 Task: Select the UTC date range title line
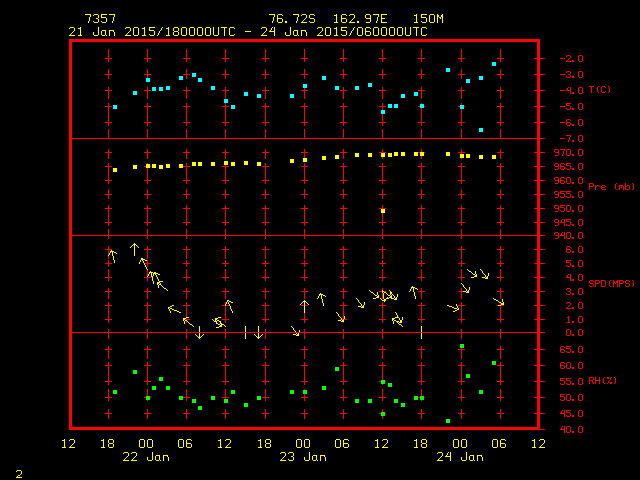point(247,32)
